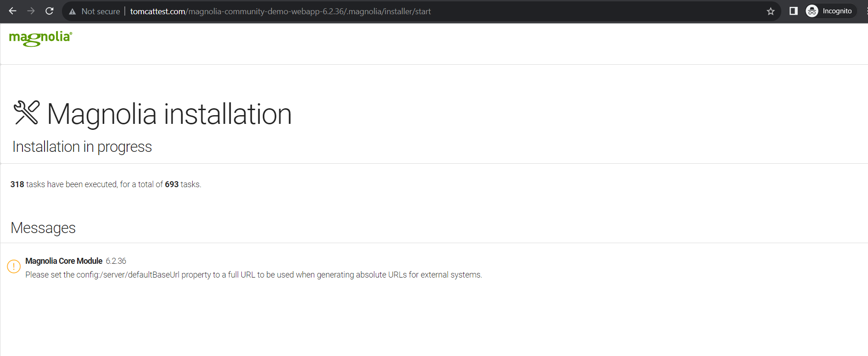Bookmark this page with the star icon
The width and height of the screenshot is (868, 356).
click(770, 11)
